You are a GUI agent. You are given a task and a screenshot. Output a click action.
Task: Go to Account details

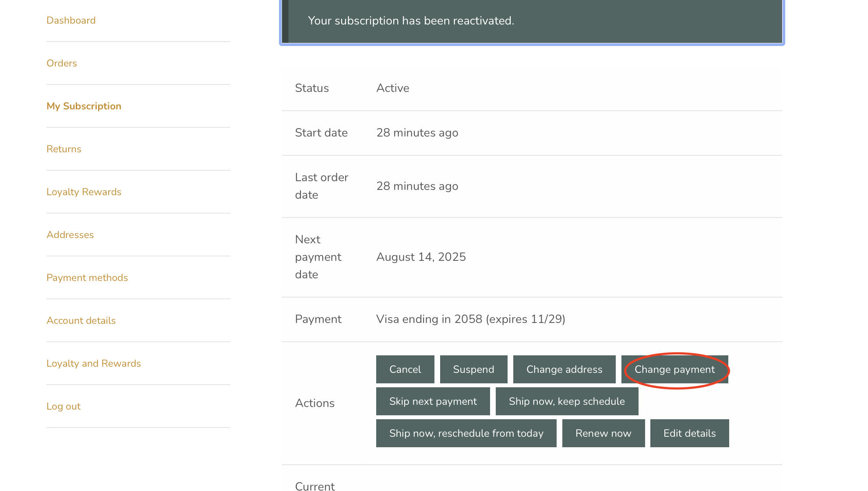click(x=81, y=321)
